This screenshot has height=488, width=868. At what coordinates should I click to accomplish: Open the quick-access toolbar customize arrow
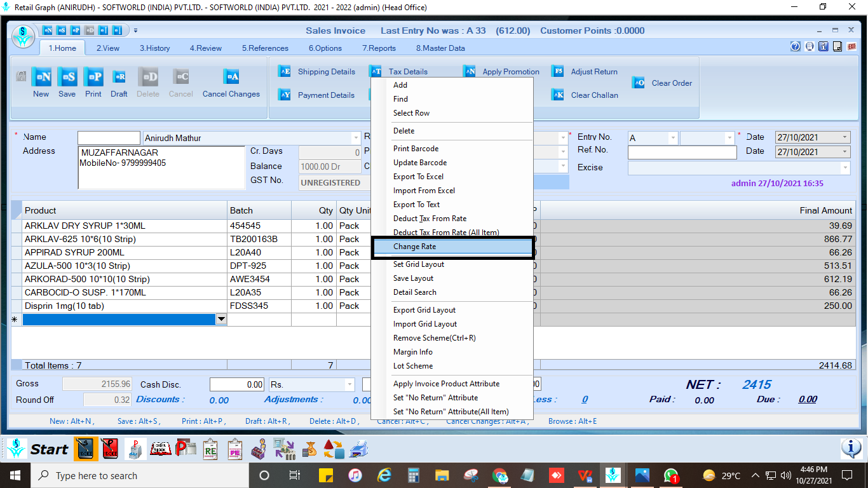(x=135, y=30)
